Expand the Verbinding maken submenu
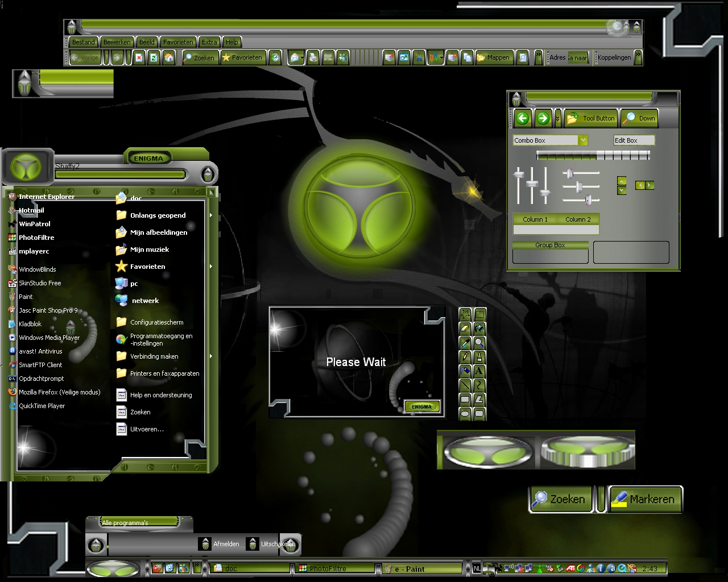This screenshot has width=728, height=582. [210, 356]
